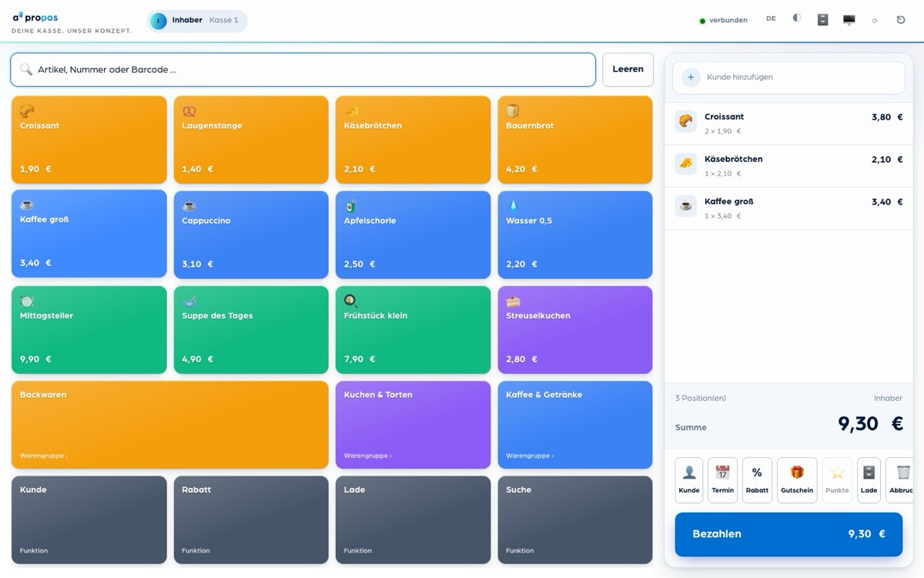The height and width of the screenshot is (578, 924).
Task: Click the small circular sync icon in the header
Action: pyautogui.click(x=875, y=20)
